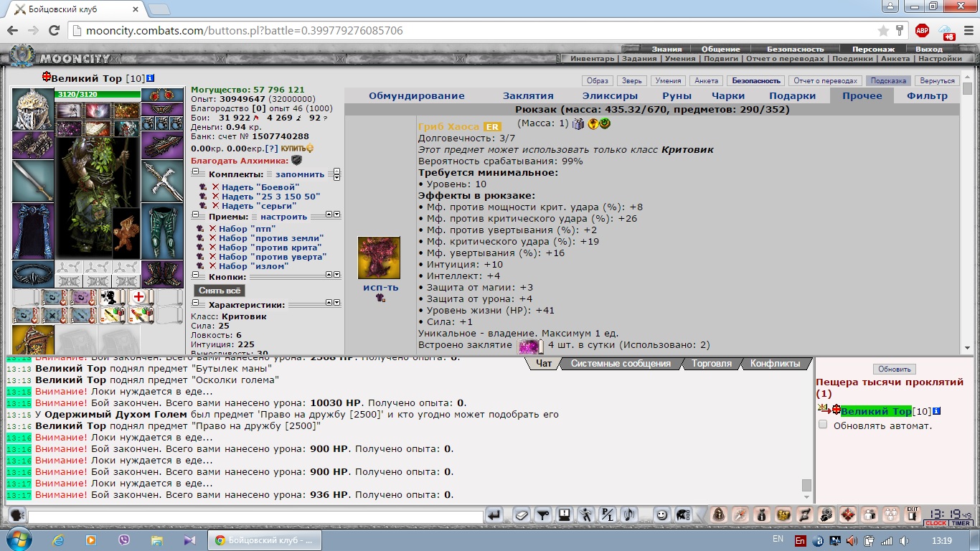Viewport: 980px width, 551px height.
Task: Click the gift box icon beside item mass
Action: [x=578, y=124]
